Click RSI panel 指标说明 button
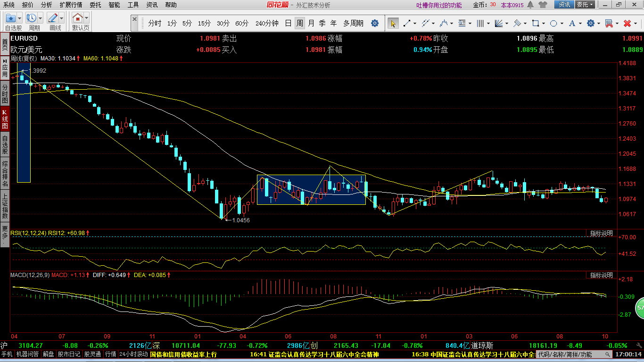This screenshot has width=644, height=362. tap(601, 233)
